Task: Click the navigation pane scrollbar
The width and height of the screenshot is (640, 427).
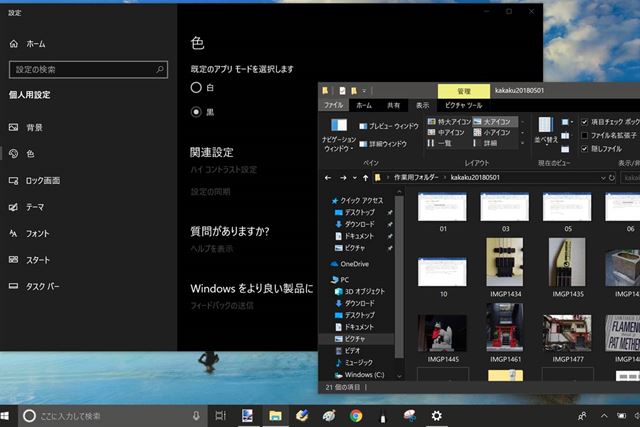Action: [399, 278]
